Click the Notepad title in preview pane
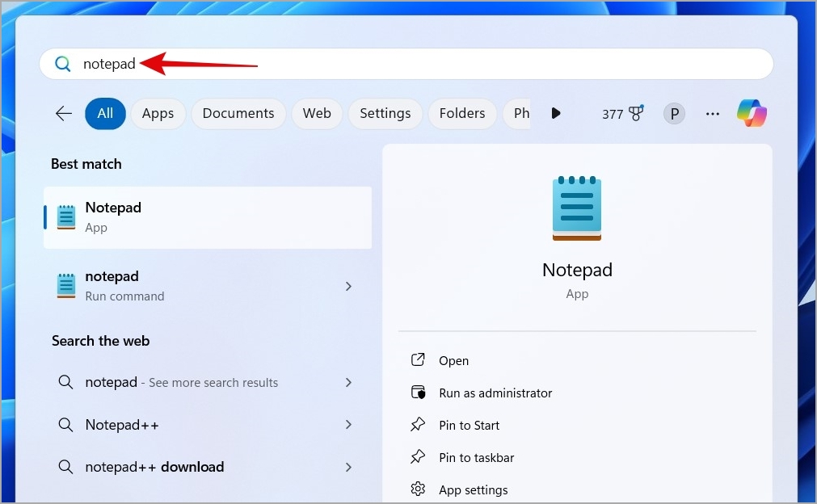Viewport: 817px width, 504px height. click(577, 271)
